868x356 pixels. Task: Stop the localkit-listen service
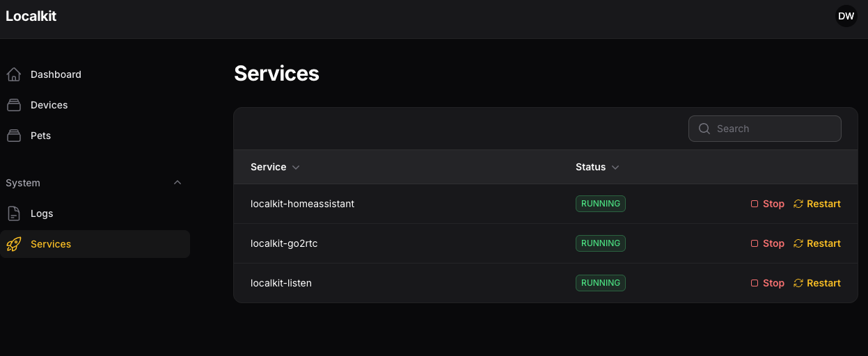(x=767, y=283)
